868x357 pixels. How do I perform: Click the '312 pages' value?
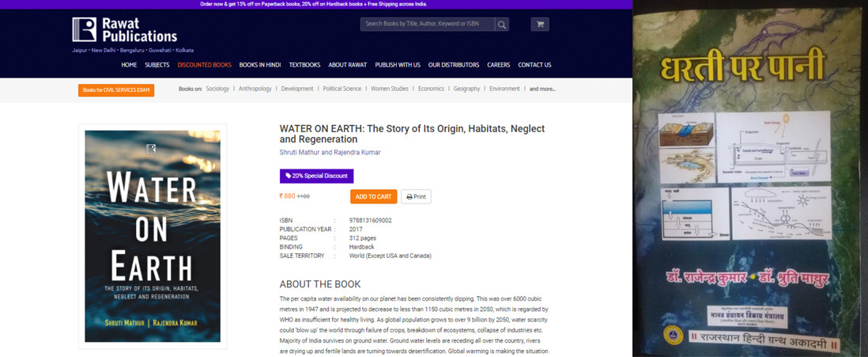363,237
